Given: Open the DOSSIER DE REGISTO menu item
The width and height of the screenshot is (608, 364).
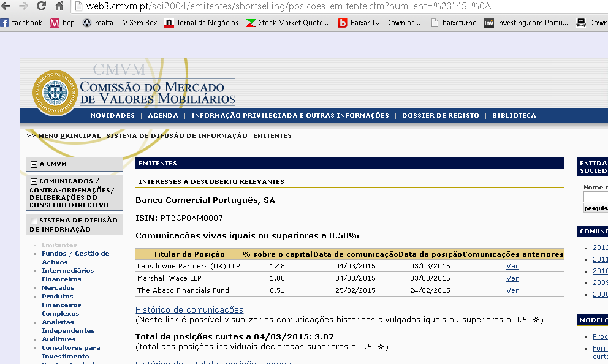Looking at the screenshot, I should pos(441,116).
